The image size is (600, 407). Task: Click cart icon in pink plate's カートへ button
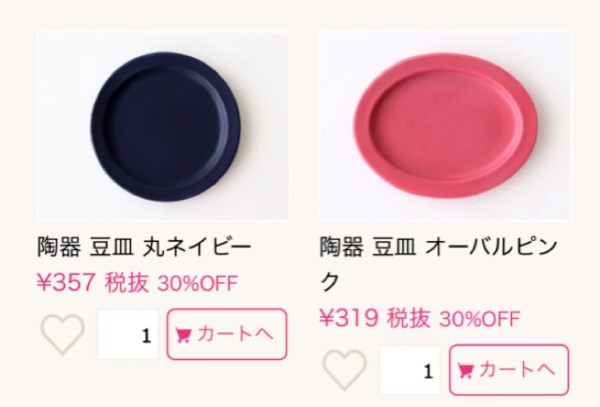466,370
